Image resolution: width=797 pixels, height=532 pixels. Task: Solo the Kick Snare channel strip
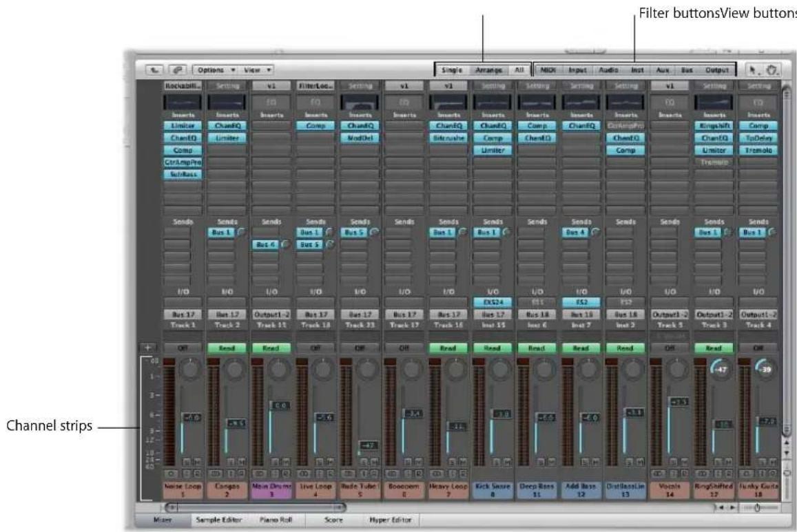(x=497, y=462)
